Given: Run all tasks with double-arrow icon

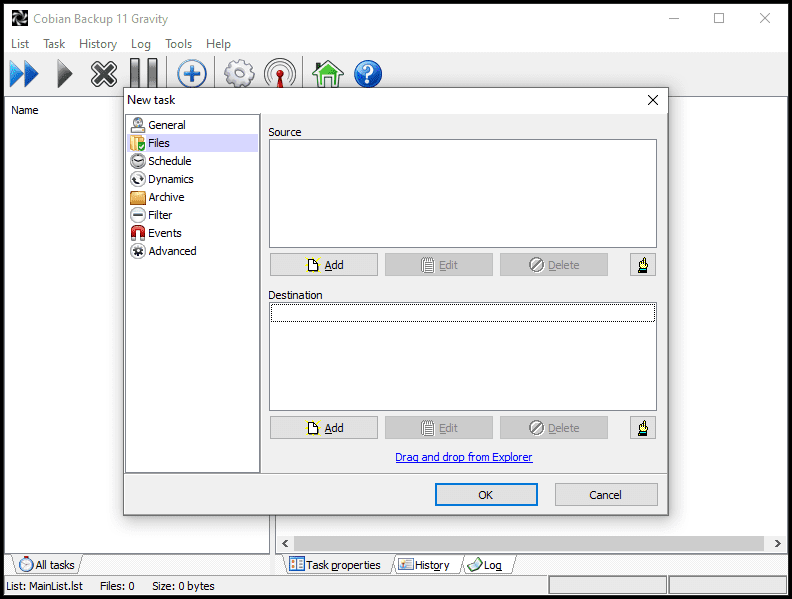Looking at the screenshot, I should point(24,74).
